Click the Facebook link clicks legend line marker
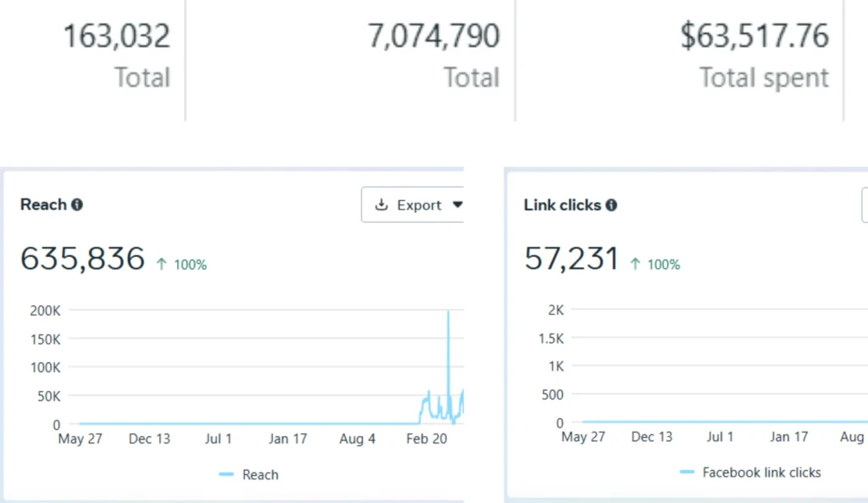 point(687,472)
